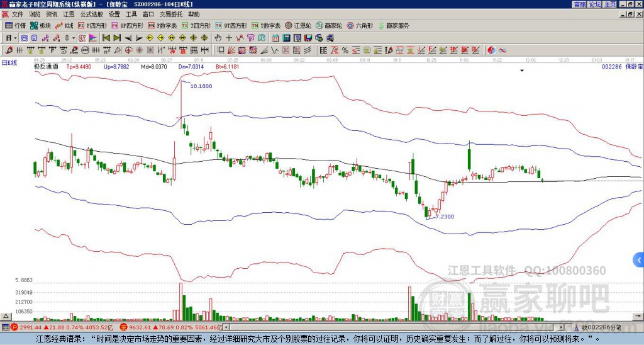Open the 9T四方形 tool
This screenshot has width=644, height=345.
pos(231,25)
